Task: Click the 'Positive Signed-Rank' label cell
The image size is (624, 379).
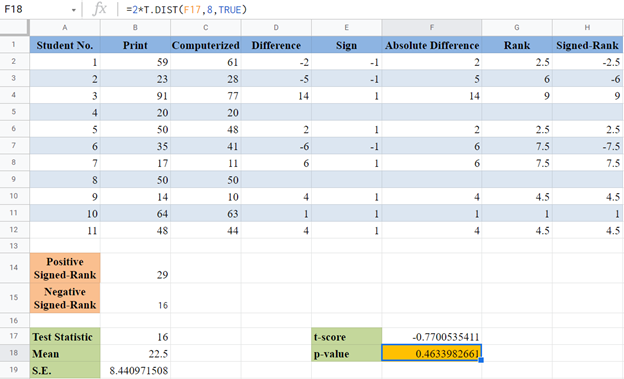Action: pyautogui.click(x=65, y=268)
